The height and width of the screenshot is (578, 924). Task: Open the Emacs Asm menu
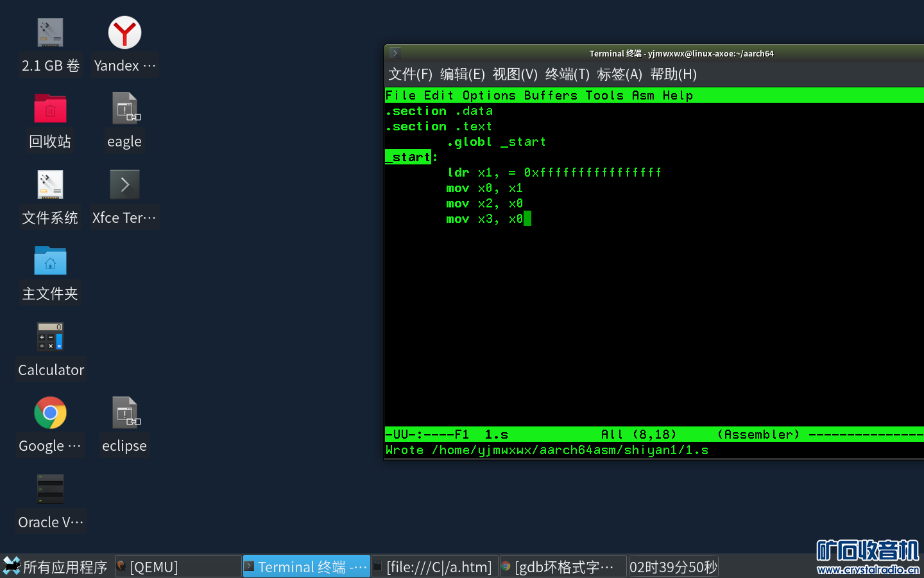642,96
